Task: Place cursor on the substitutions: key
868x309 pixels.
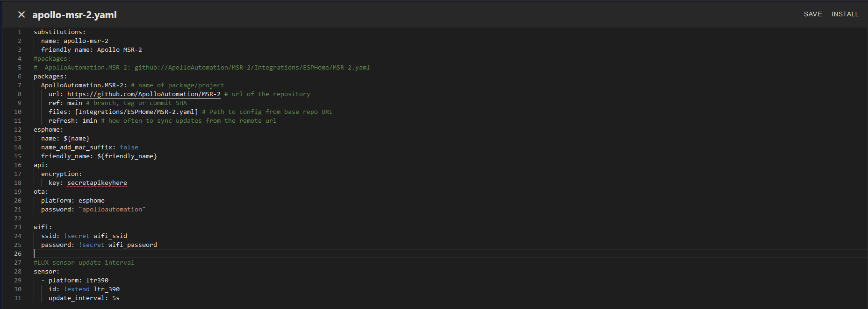Action: pyautogui.click(x=59, y=32)
